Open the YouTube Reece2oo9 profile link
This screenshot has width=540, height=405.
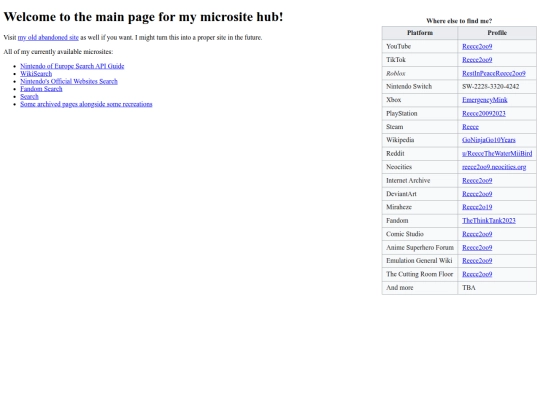pos(477,46)
